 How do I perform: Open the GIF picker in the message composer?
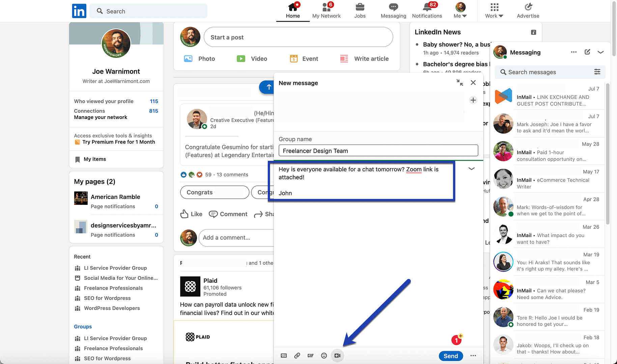click(310, 356)
